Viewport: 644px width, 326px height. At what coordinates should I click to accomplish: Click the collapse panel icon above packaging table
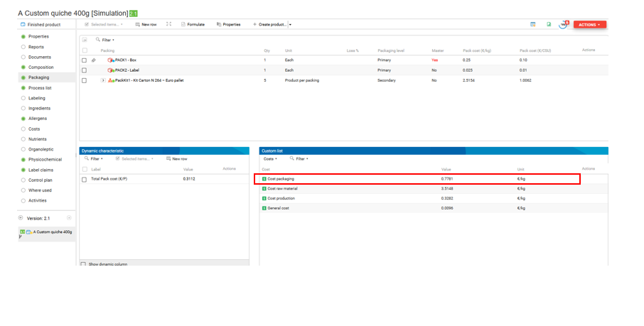pyautogui.click(x=85, y=40)
